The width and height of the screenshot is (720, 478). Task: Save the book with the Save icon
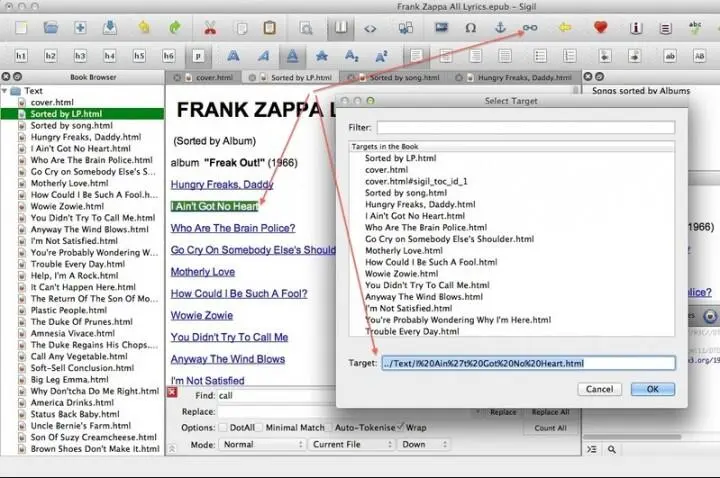[110, 28]
